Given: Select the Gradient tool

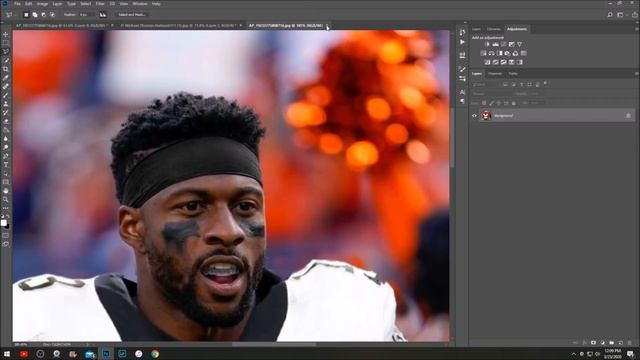Looking at the screenshot, I should pyautogui.click(x=6, y=130).
